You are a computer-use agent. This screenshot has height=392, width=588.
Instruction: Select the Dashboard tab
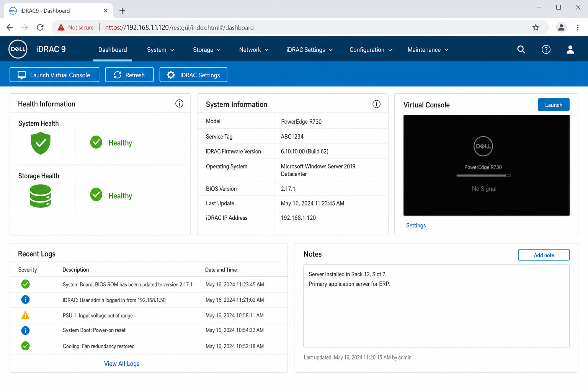tap(113, 50)
